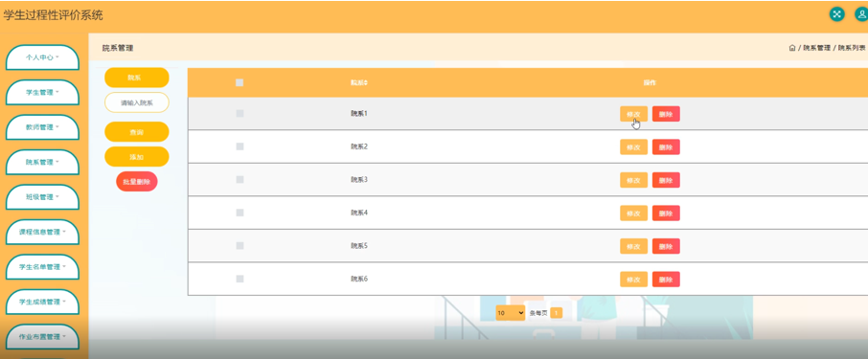Open the 课程信息管理 sidebar menu
Screen dimensions: 868x359
(42, 232)
